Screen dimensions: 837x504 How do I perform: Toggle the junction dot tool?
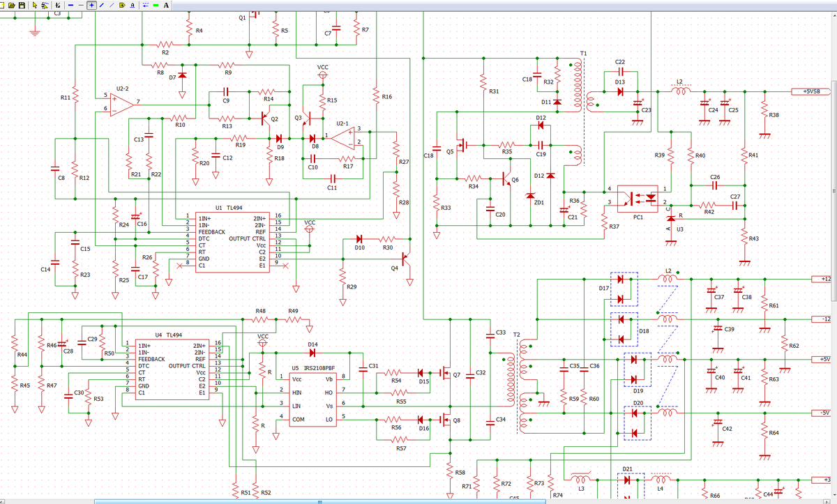(91, 5)
